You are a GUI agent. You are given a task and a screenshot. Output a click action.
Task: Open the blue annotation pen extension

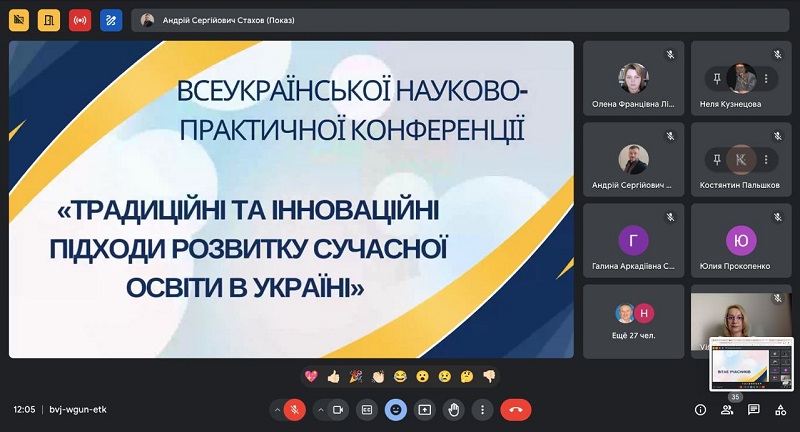tap(110, 19)
